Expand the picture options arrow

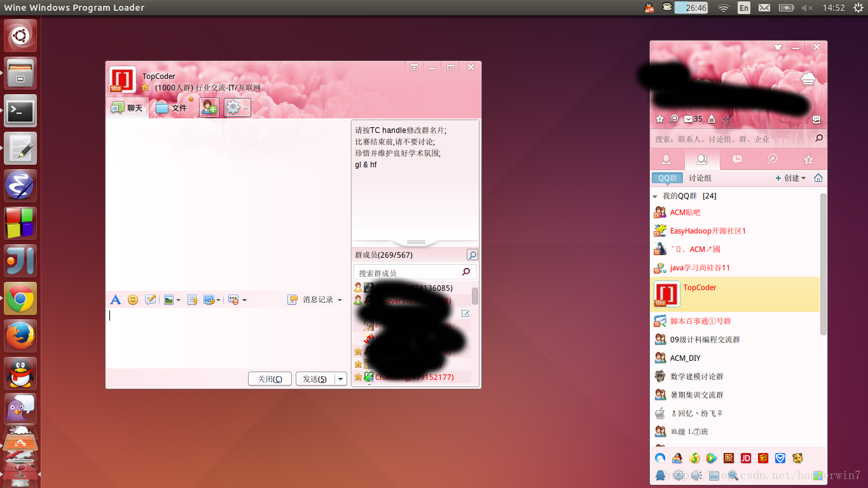coord(178,300)
